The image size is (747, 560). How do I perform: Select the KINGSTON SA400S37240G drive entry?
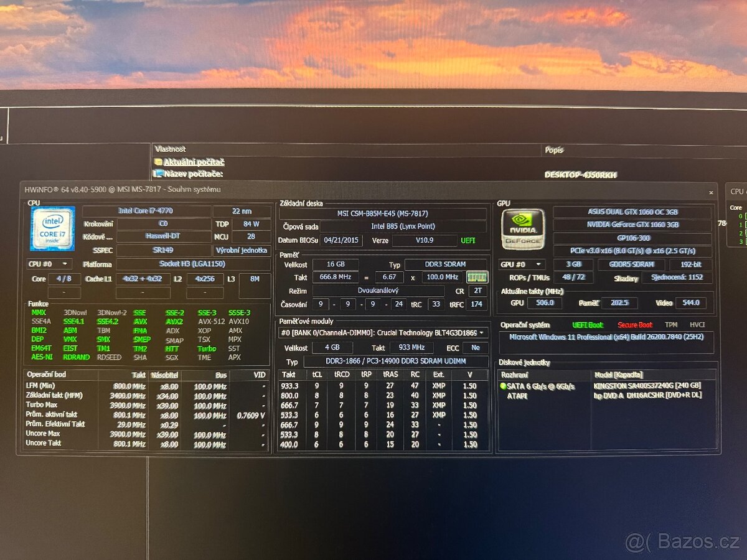pos(647,386)
